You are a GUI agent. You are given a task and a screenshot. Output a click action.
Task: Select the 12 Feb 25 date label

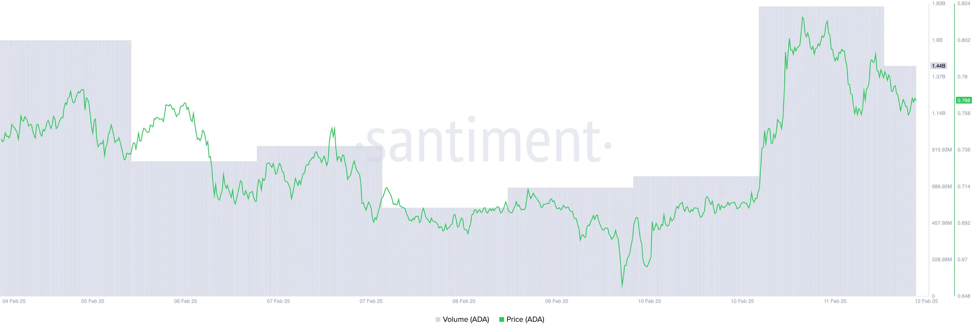[x=926, y=301]
